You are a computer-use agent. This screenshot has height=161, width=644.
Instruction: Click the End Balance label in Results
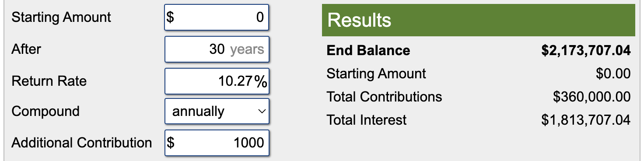pyautogui.click(x=368, y=50)
